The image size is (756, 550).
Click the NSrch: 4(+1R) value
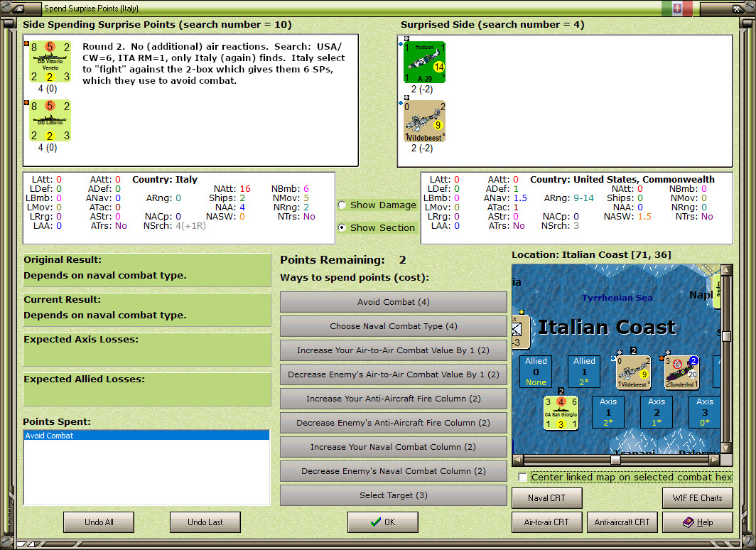pos(190,225)
